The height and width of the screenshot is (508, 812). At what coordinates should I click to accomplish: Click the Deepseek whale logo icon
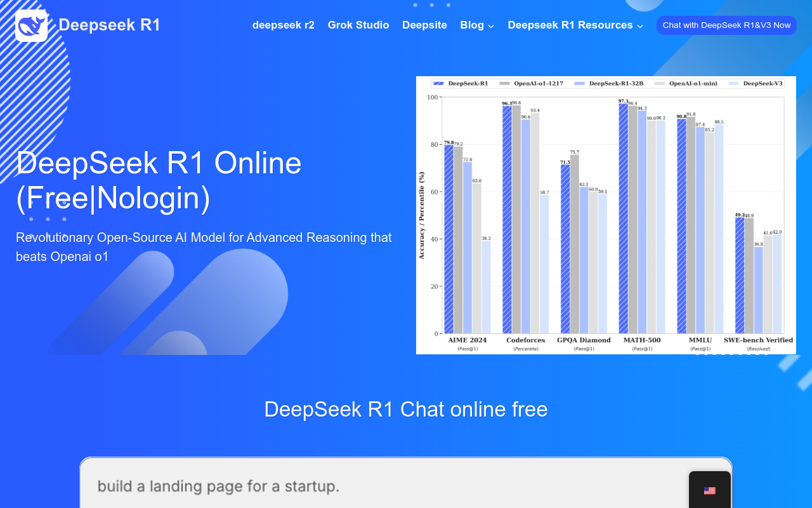(x=31, y=25)
